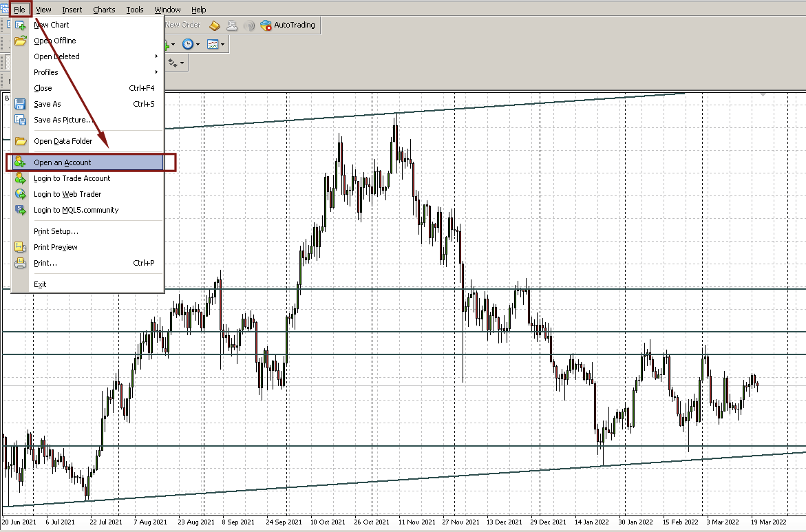806x532 pixels.
Task: Toggle the AutoTrading button
Action: coord(288,25)
